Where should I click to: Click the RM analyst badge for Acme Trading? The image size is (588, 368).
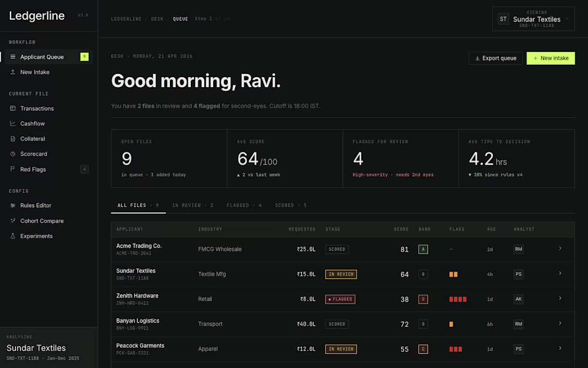pos(519,249)
